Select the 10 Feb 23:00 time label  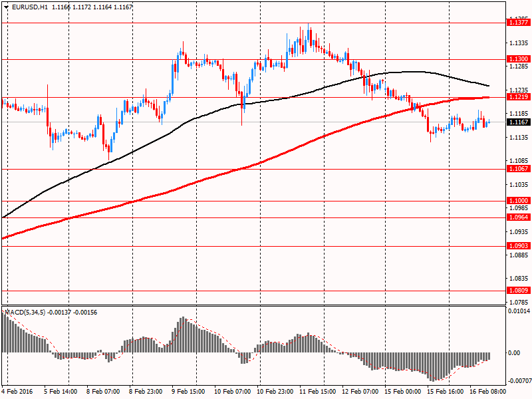pyautogui.click(x=275, y=391)
